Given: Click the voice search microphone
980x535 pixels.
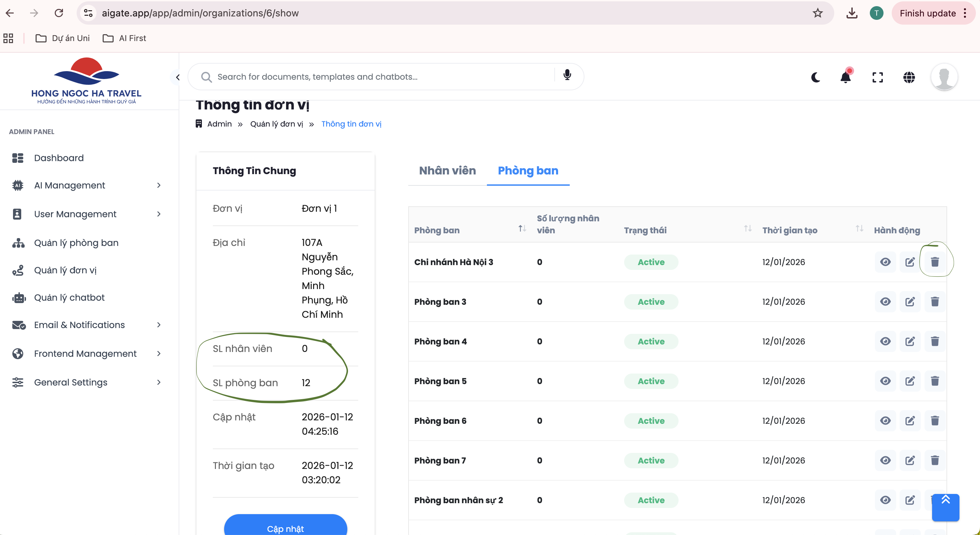Looking at the screenshot, I should 567,75.
